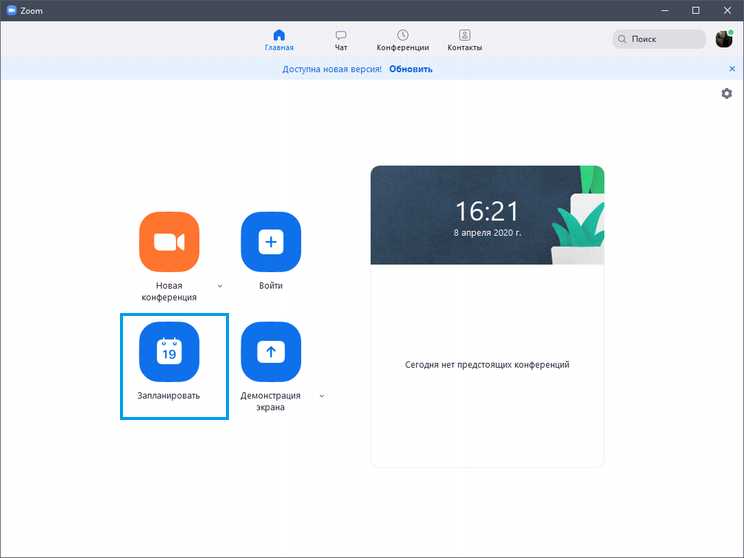
Task: Expand Новая конференция options arrow
Action: [x=220, y=286]
